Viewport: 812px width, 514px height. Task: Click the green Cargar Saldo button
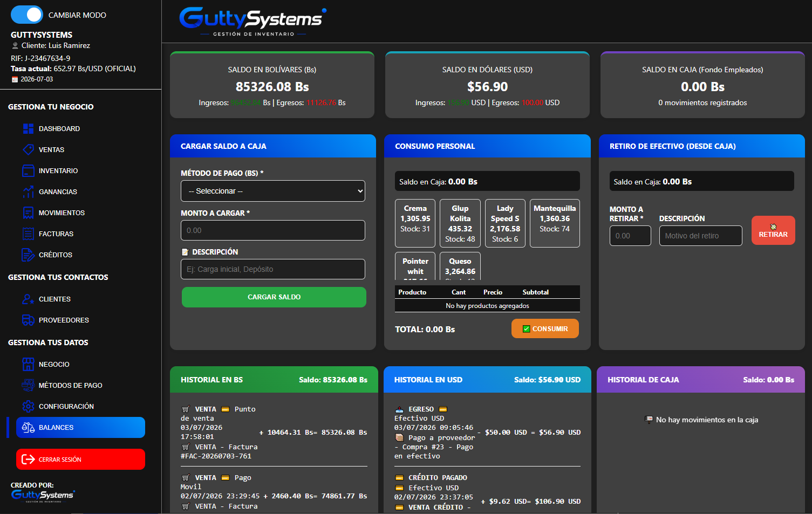point(274,297)
